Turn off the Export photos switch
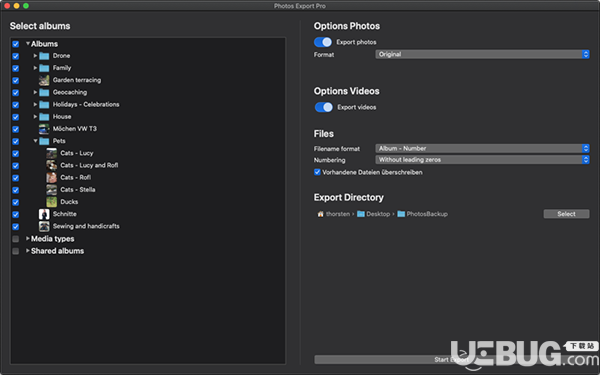The height and width of the screenshot is (375, 600). pos(323,42)
